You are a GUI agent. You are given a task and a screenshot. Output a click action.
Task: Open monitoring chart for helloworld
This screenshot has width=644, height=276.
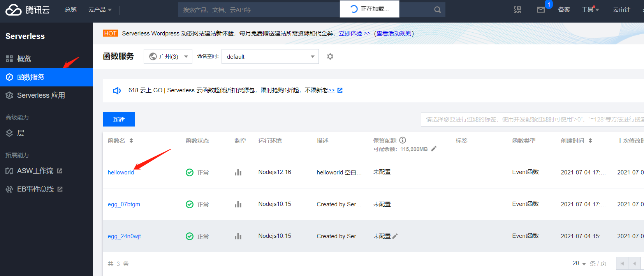[x=238, y=172]
